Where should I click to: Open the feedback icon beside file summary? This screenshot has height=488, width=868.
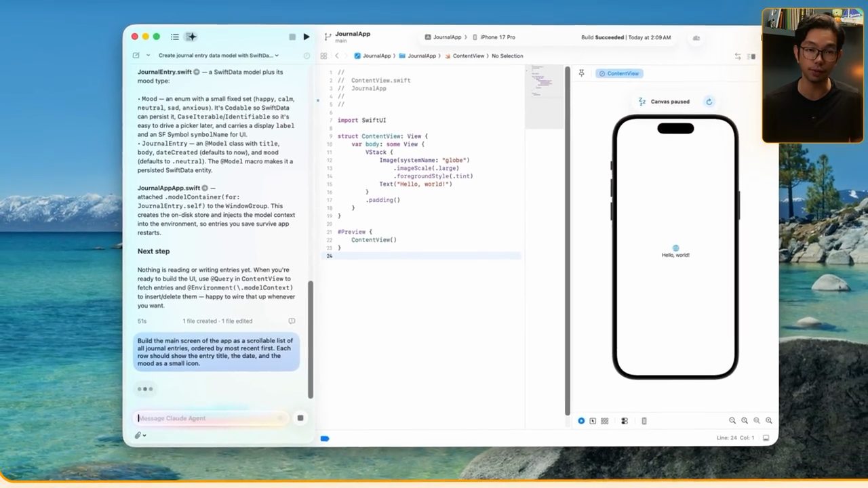coord(292,321)
